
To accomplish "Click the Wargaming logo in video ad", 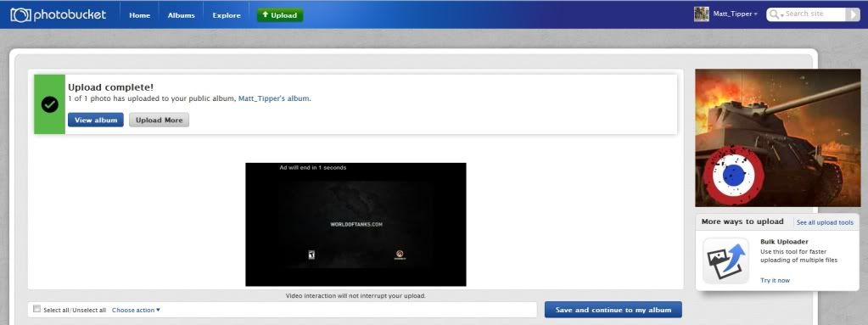I will pyautogui.click(x=400, y=255).
